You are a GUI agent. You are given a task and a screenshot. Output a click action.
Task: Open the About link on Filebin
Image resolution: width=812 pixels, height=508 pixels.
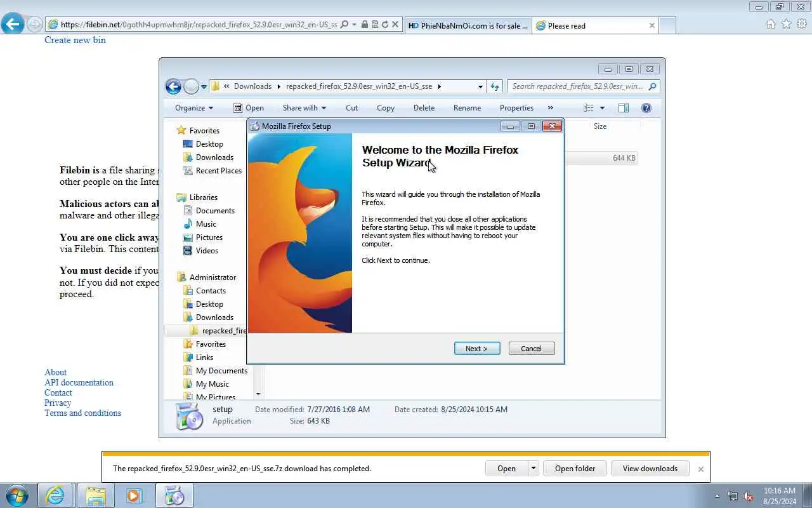coord(55,372)
